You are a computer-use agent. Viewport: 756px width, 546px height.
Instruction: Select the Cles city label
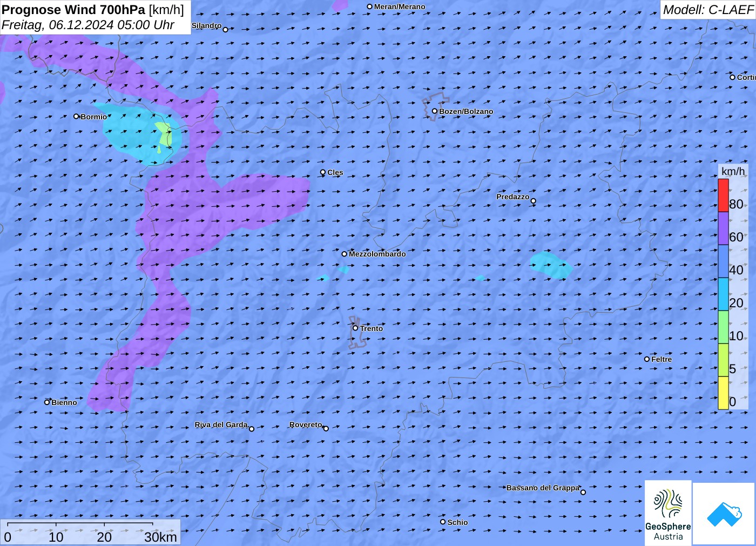[x=335, y=172]
